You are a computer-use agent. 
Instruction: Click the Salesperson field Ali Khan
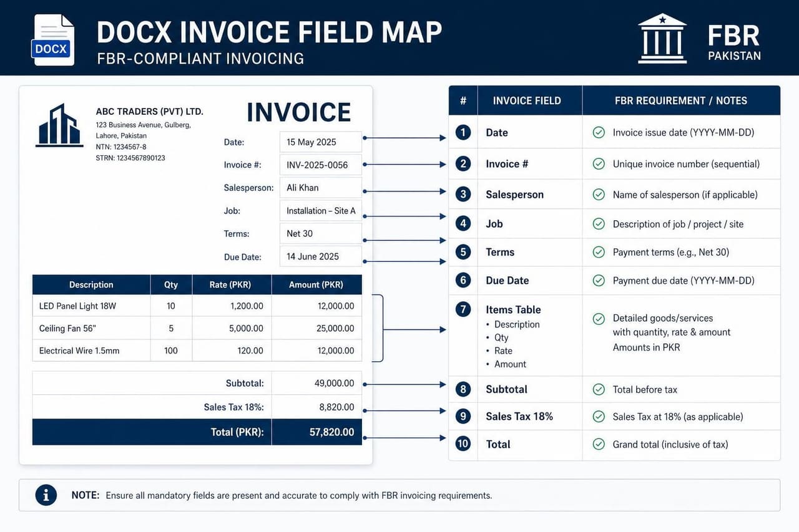point(321,188)
